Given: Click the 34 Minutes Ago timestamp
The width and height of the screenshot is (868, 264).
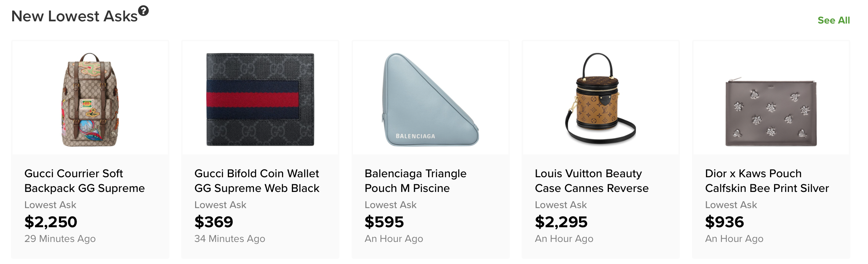Looking at the screenshot, I should click(230, 239).
